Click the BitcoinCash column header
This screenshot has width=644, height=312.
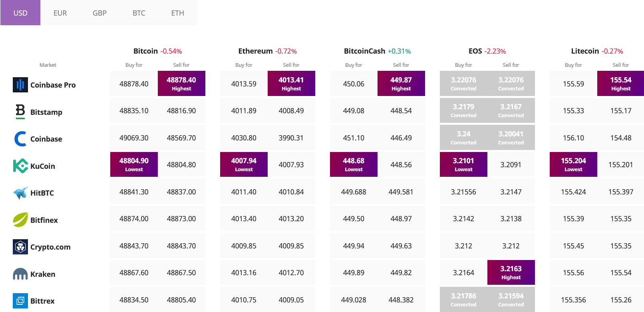(x=364, y=51)
